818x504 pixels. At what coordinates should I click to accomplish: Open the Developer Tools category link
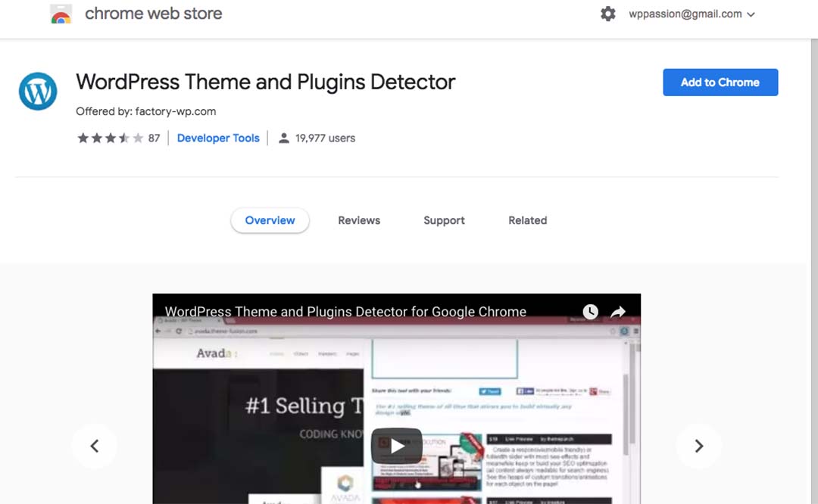(x=218, y=138)
